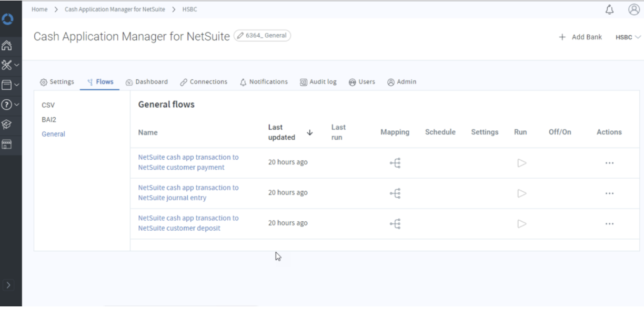
Task: Switch to the Admin tab
Action: (x=402, y=82)
